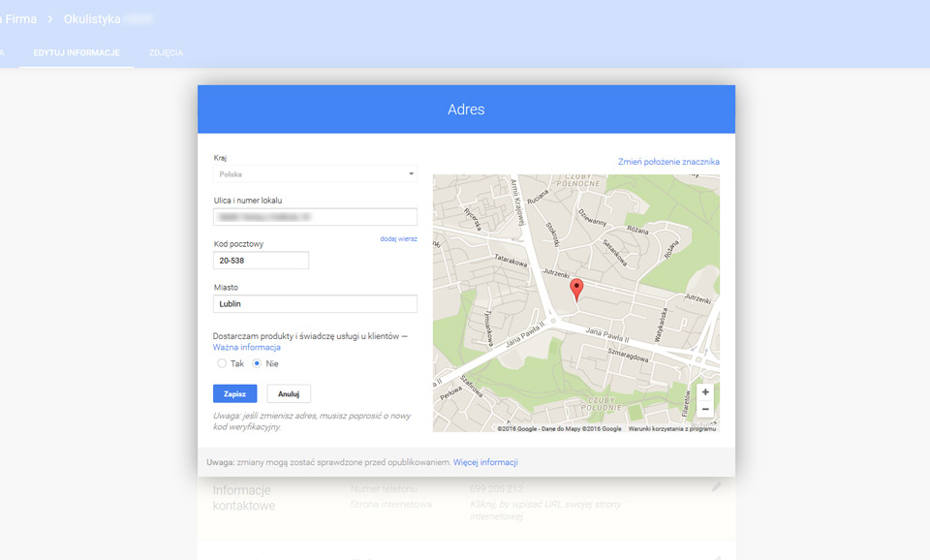Click the Adres dialog title
The image size is (930, 560).
[466, 109]
